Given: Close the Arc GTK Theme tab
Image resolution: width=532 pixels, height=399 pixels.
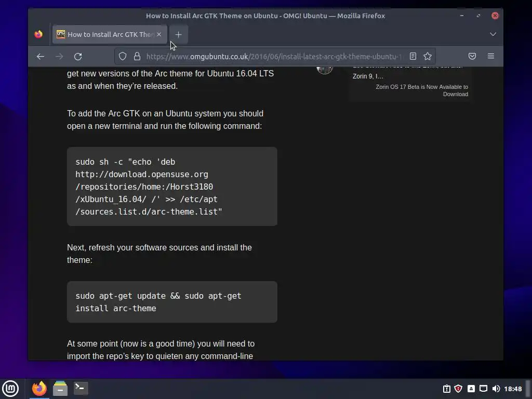Looking at the screenshot, I should pyautogui.click(x=159, y=34).
